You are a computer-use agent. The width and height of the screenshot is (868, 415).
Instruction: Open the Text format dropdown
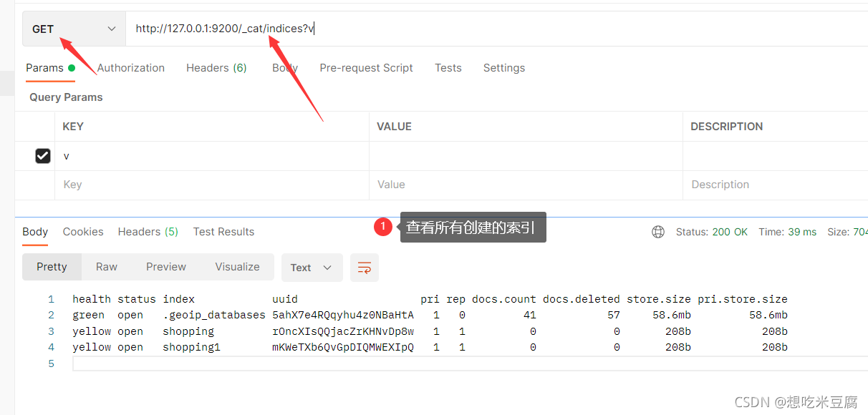312,268
